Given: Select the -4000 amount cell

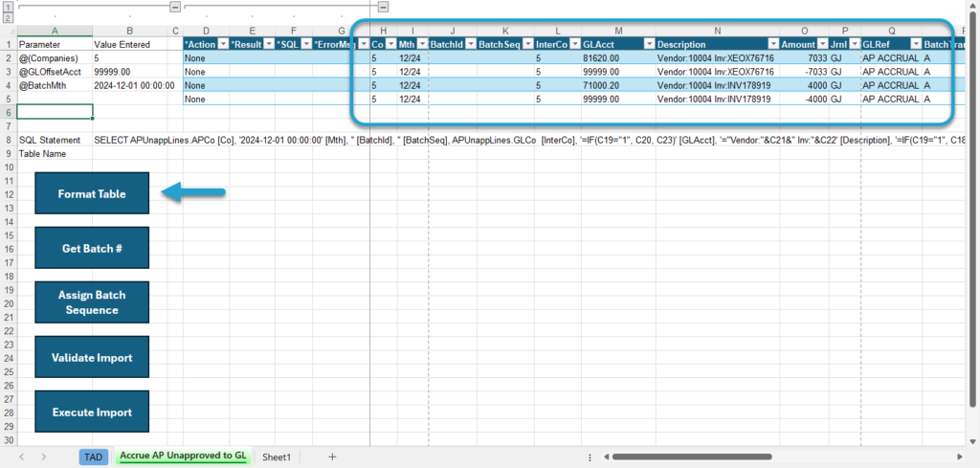Looking at the screenshot, I should 804,99.
